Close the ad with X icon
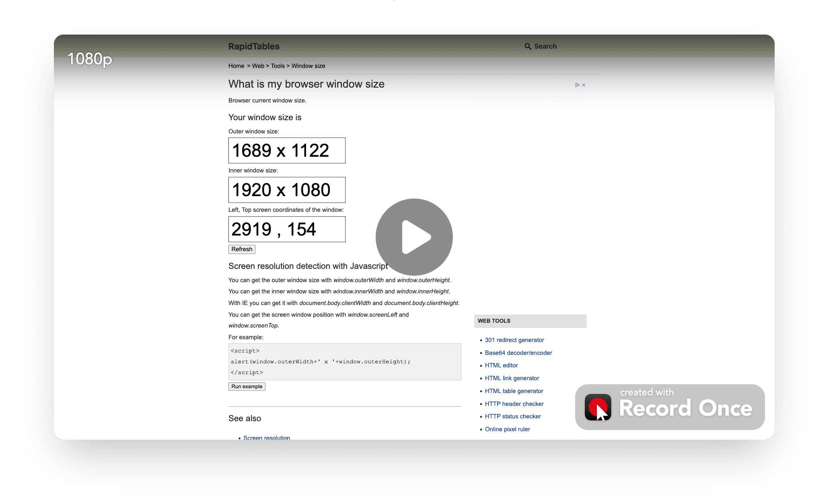839x504 pixels. point(584,85)
